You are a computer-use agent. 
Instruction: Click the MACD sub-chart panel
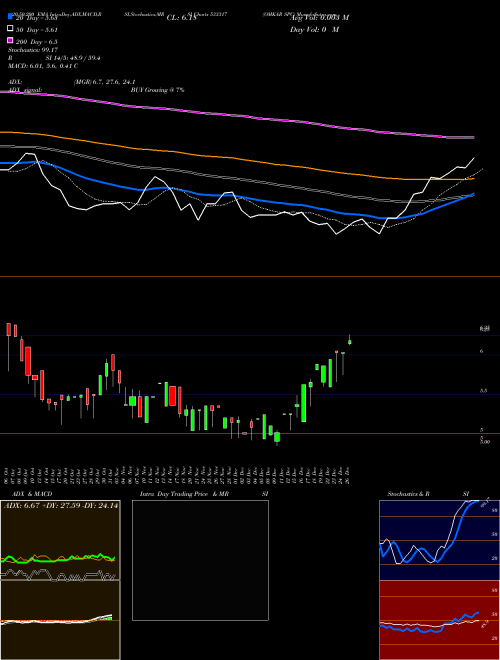[60, 620]
